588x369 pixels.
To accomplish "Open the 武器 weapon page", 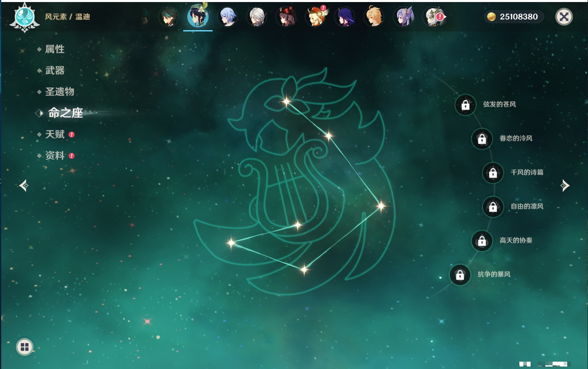I will pyautogui.click(x=55, y=71).
